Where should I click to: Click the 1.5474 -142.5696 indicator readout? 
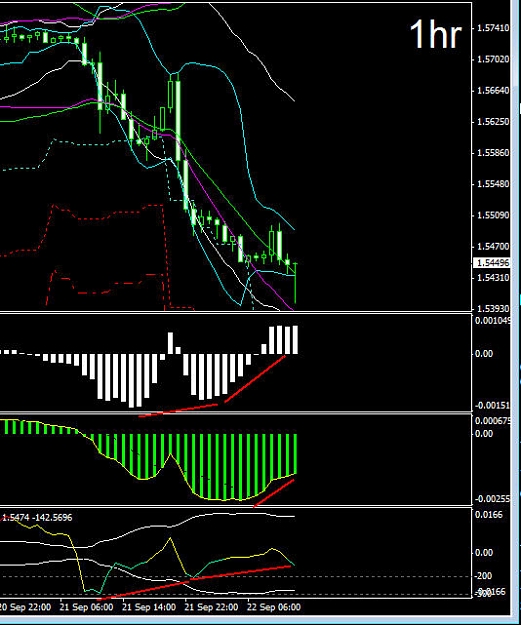click(x=37, y=518)
